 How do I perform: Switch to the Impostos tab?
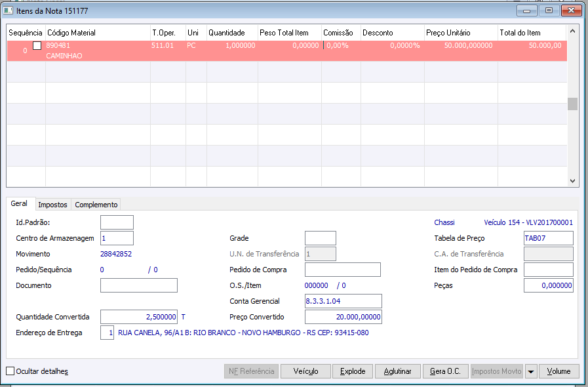click(x=52, y=205)
